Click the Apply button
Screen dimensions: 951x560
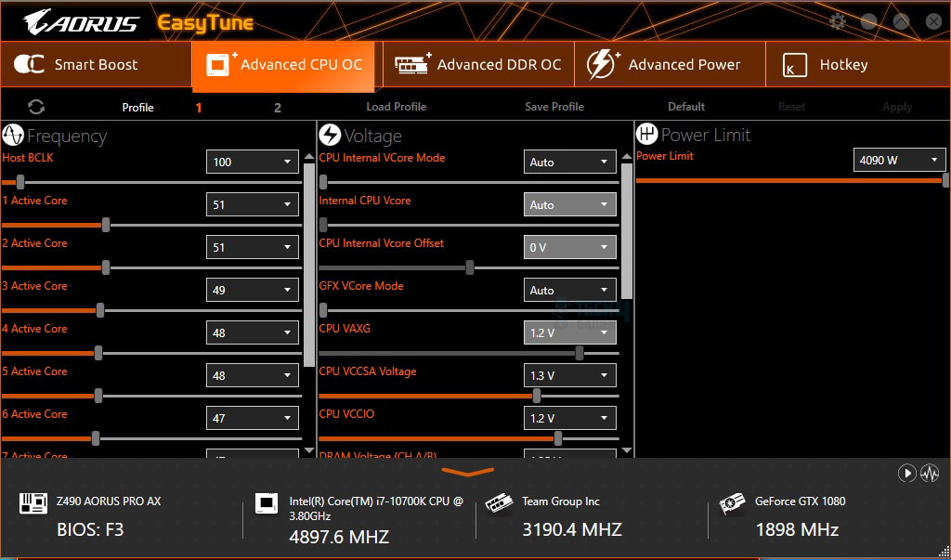coord(897,108)
